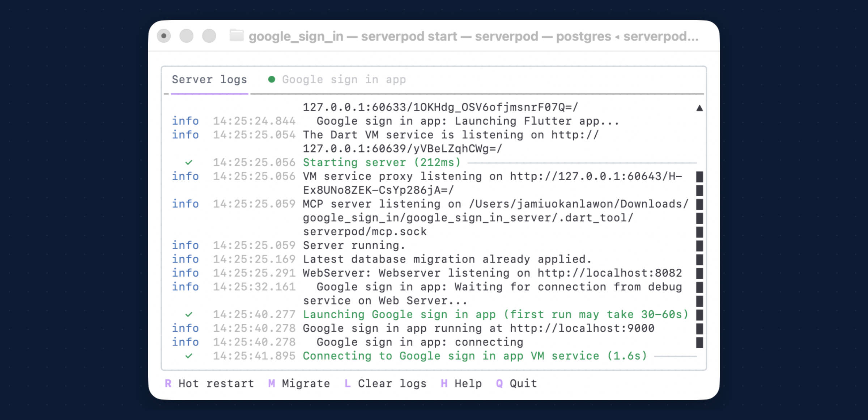Click the scroll-up arrow in the log pane
868x420 pixels.
point(699,108)
